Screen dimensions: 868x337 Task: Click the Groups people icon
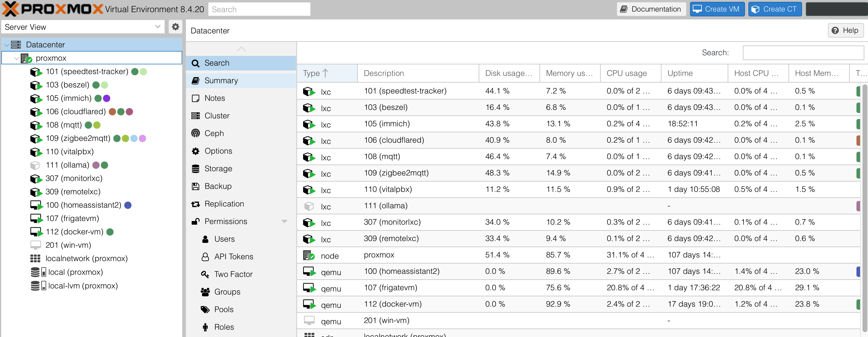tap(205, 292)
